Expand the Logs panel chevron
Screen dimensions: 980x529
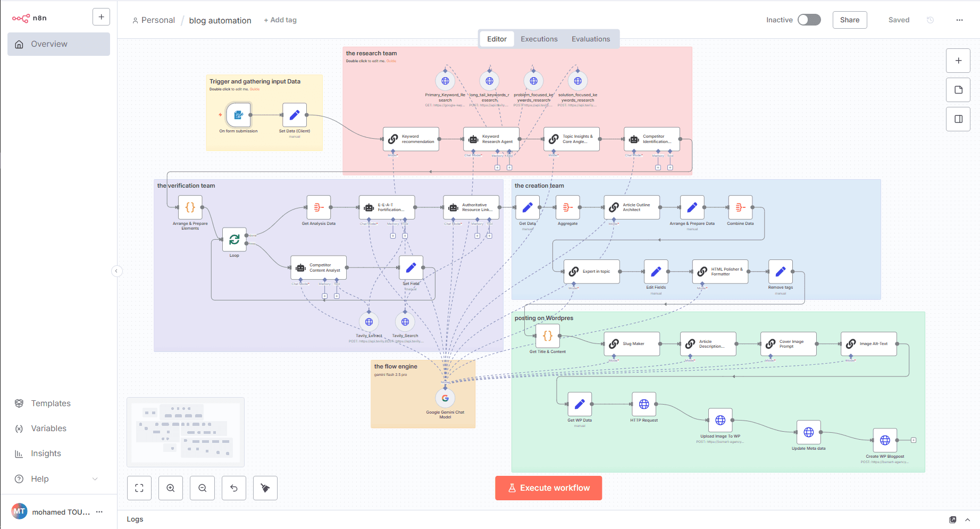point(967,519)
